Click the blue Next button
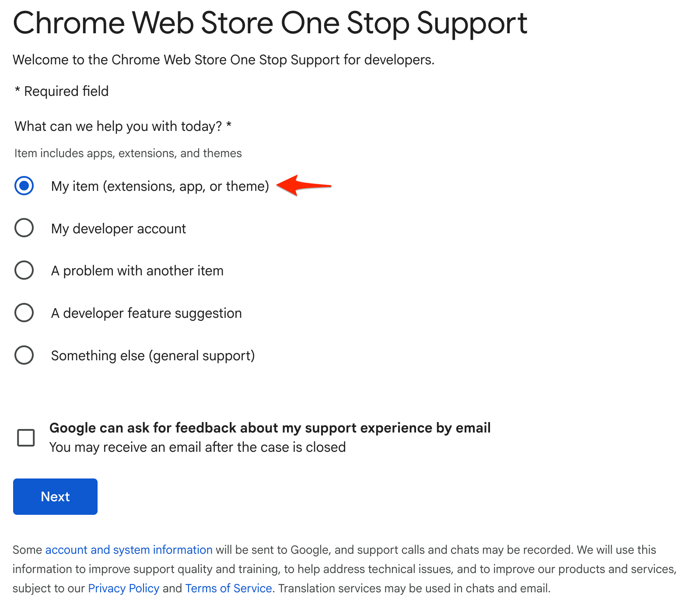700x612 pixels. 55,496
